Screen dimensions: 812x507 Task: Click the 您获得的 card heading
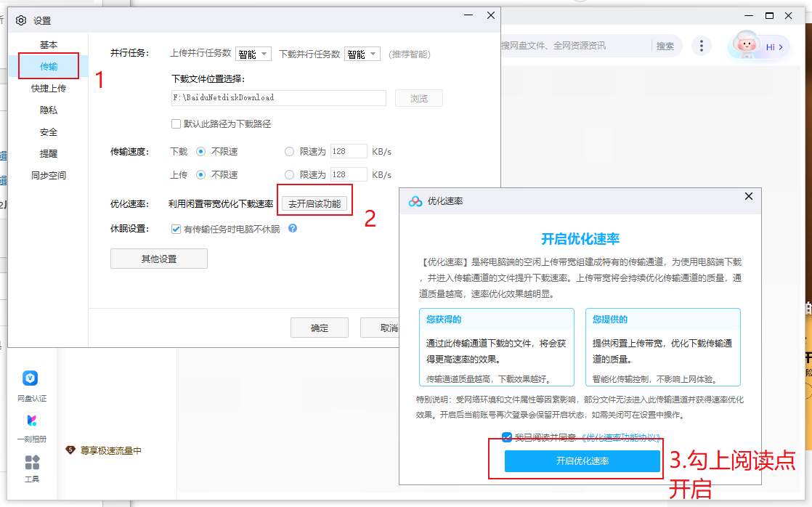pyautogui.click(x=444, y=320)
